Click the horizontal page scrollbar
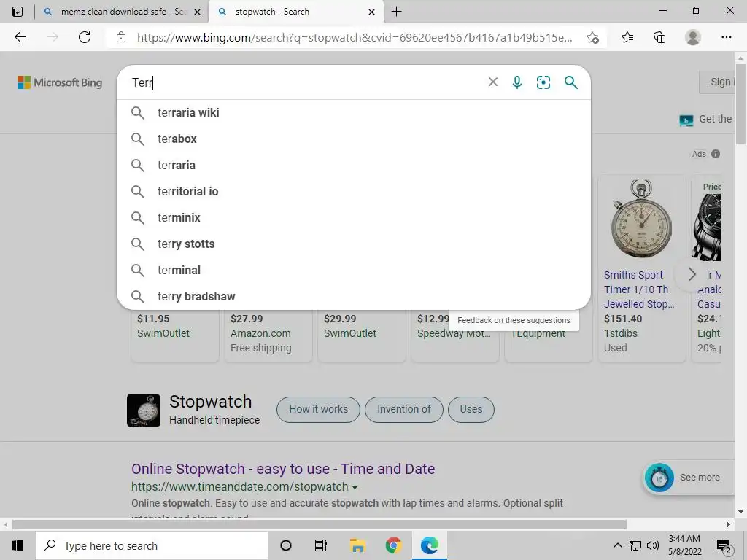This screenshot has height=560, width=747. point(320,524)
